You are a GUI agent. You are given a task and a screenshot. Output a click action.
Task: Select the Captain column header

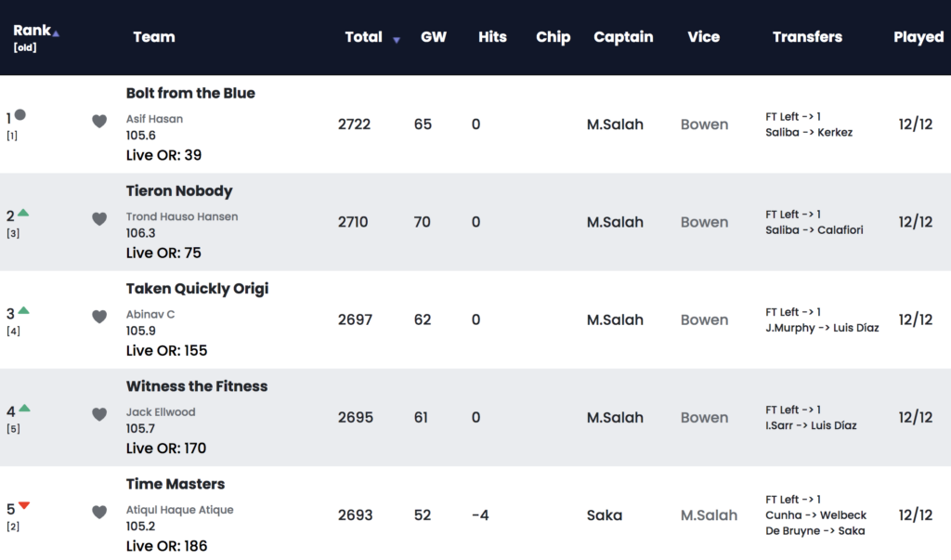[623, 37]
